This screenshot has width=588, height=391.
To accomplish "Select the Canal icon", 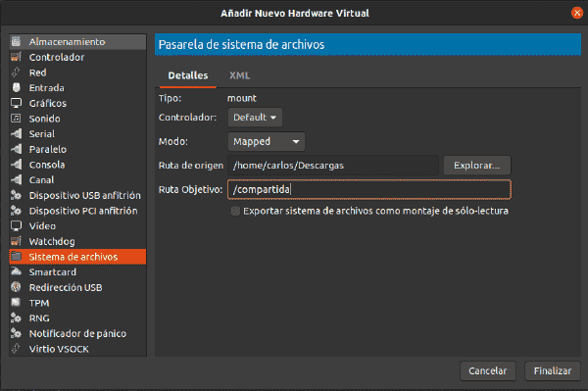I will tap(16, 179).
